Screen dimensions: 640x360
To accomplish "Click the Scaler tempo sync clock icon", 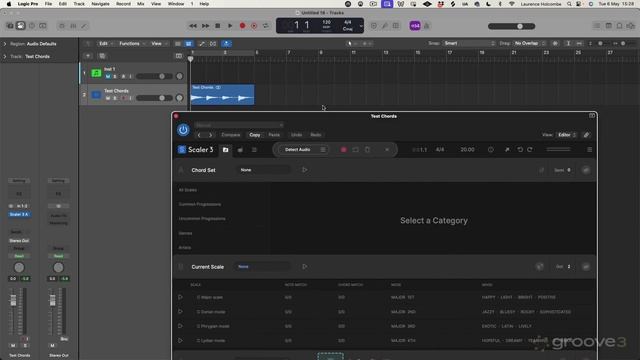I will [491, 150].
